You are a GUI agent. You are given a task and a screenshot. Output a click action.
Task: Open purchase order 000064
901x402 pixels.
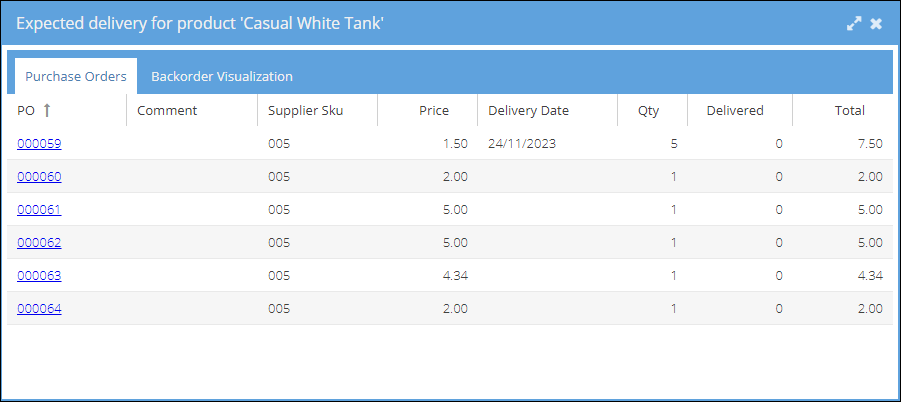[39, 309]
